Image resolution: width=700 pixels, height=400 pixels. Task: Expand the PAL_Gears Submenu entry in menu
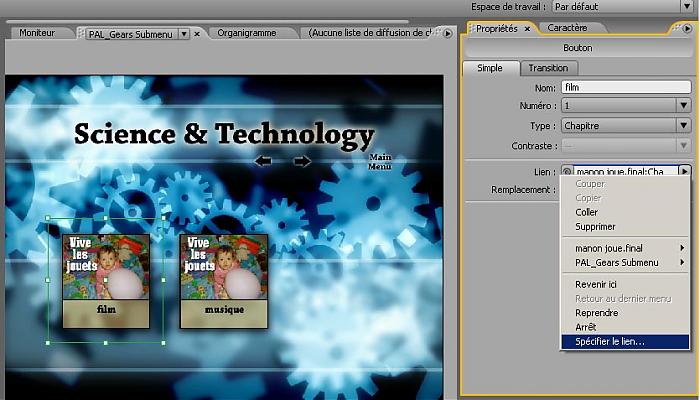click(625, 262)
